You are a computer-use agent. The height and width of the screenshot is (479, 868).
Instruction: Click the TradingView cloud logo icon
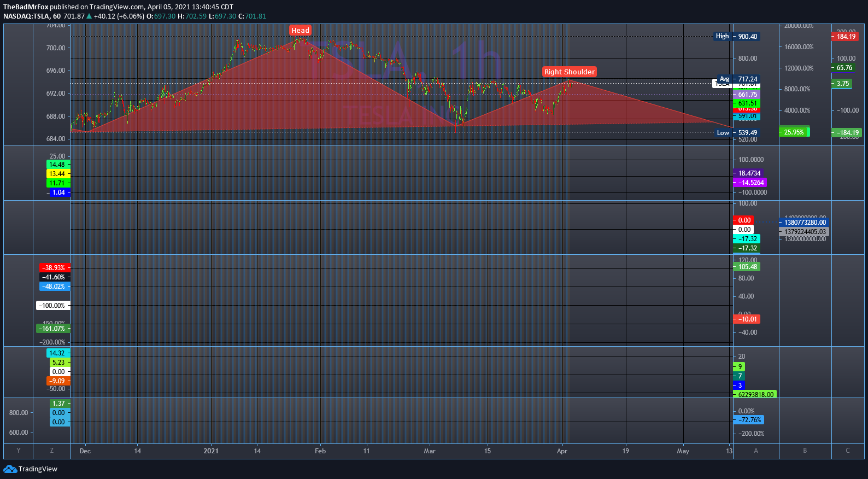click(x=10, y=469)
